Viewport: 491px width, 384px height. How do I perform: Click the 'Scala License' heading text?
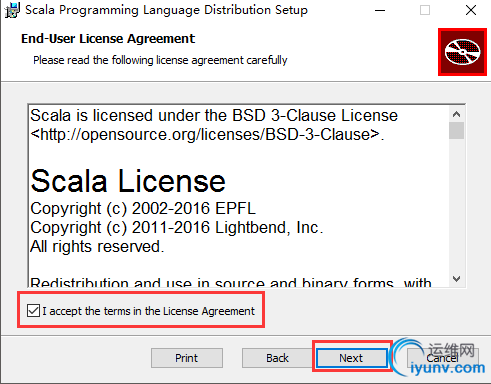[x=128, y=181]
